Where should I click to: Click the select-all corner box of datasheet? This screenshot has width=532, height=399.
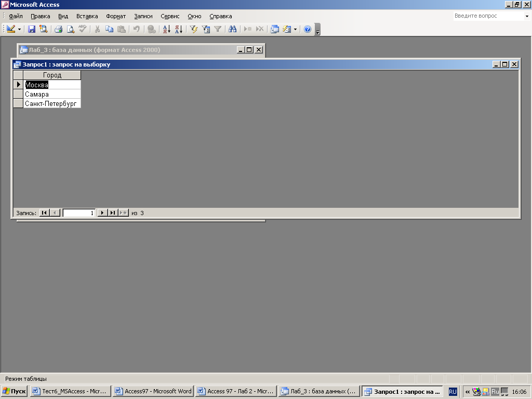click(18, 75)
